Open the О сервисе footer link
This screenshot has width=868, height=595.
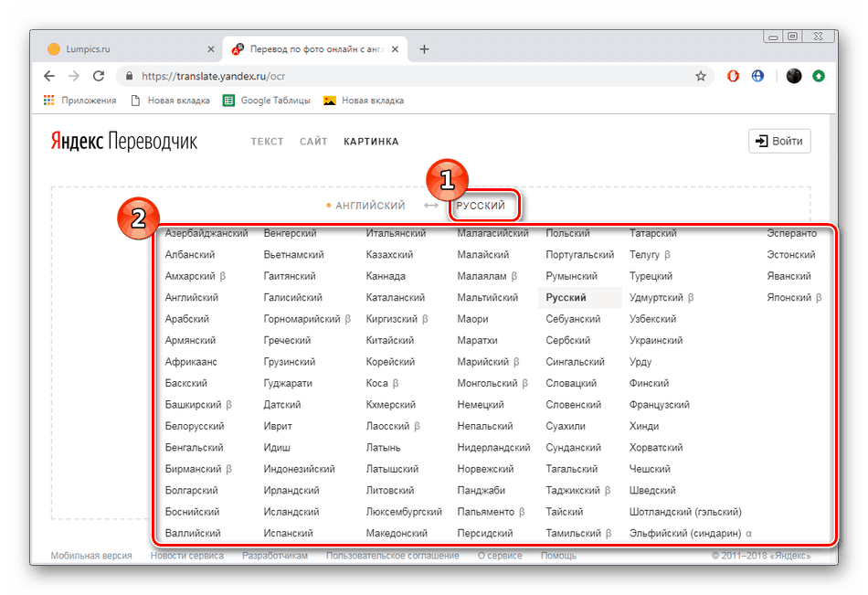[500, 555]
